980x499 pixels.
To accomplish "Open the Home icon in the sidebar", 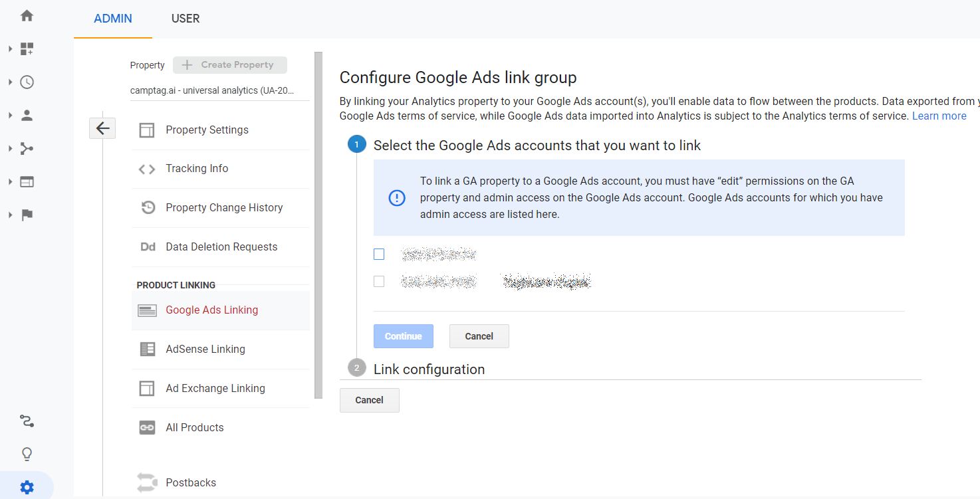I will click(27, 15).
